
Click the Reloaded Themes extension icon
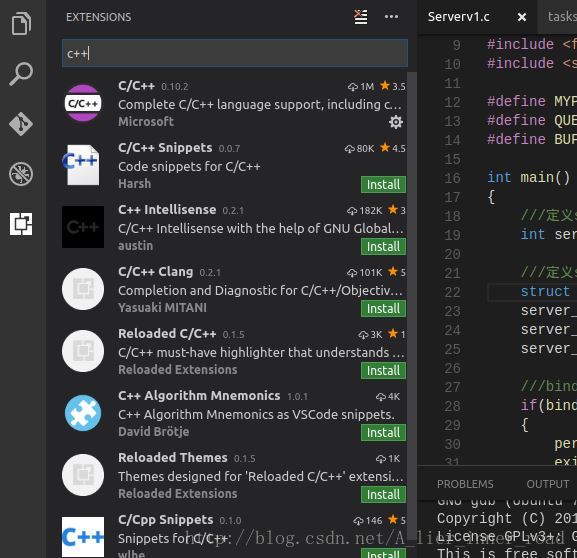[x=83, y=475]
